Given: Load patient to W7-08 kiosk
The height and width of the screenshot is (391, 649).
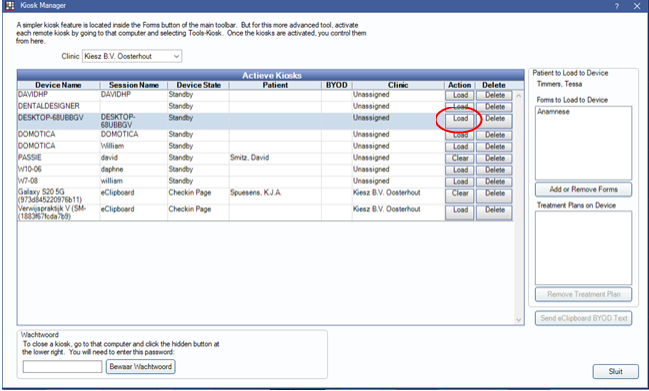Looking at the screenshot, I should (x=459, y=181).
